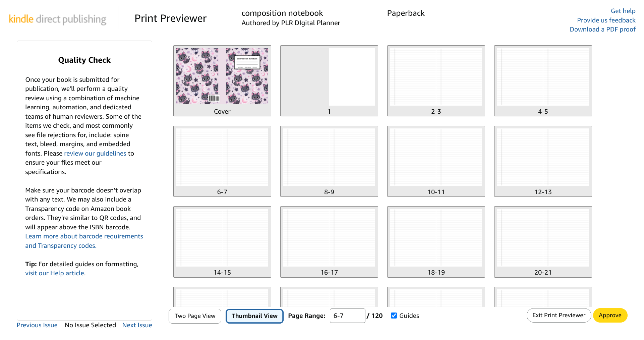Go to the Next Issue

tap(137, 325)
